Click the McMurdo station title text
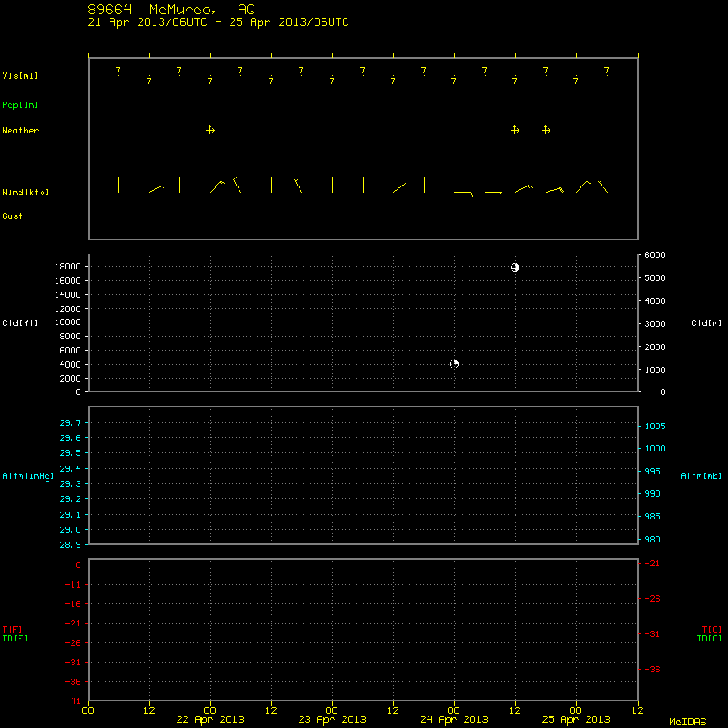 (183, 10)
